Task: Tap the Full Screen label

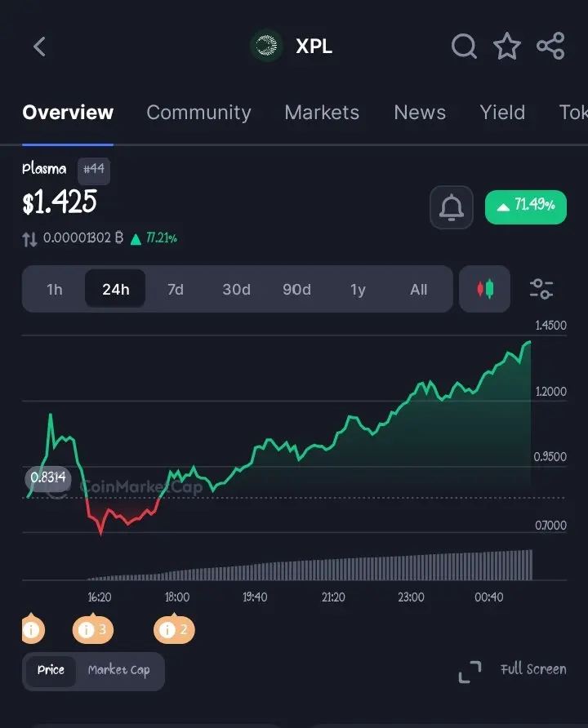Action: pos(533,669)
